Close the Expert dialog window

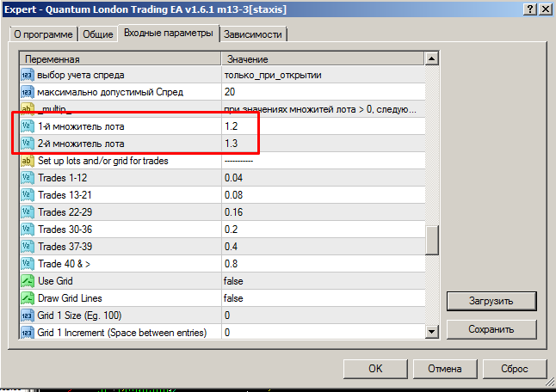[x=546, y=9]
